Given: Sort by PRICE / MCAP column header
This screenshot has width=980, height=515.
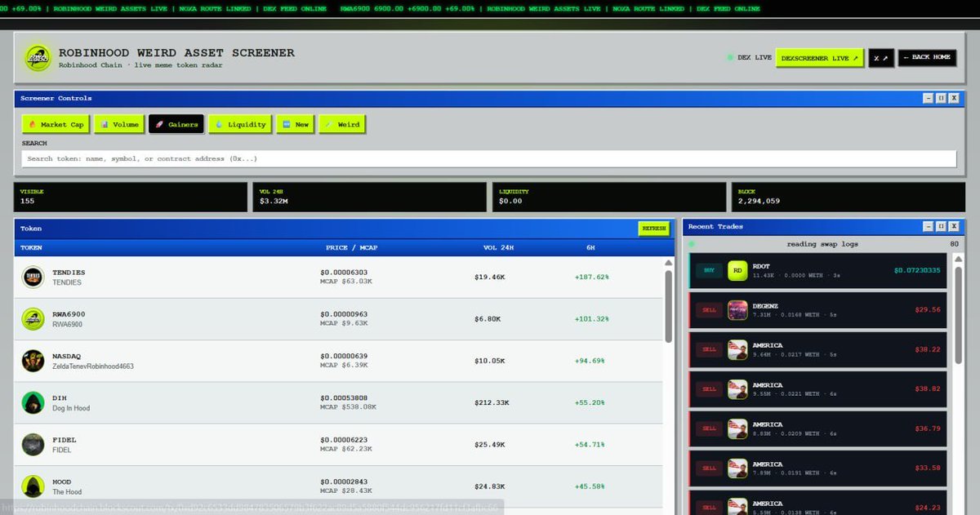Looking at the screenshot, I should tap(351, 247).
